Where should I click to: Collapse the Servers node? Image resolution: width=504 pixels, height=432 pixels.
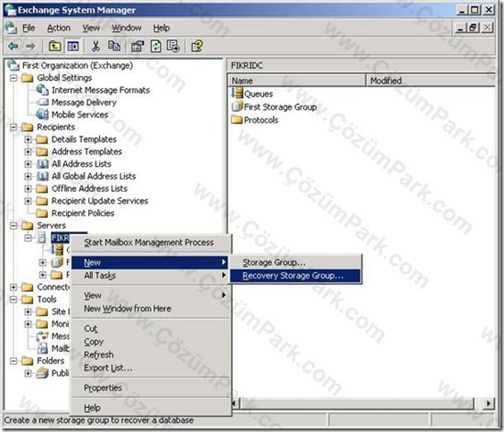(13, 226)
